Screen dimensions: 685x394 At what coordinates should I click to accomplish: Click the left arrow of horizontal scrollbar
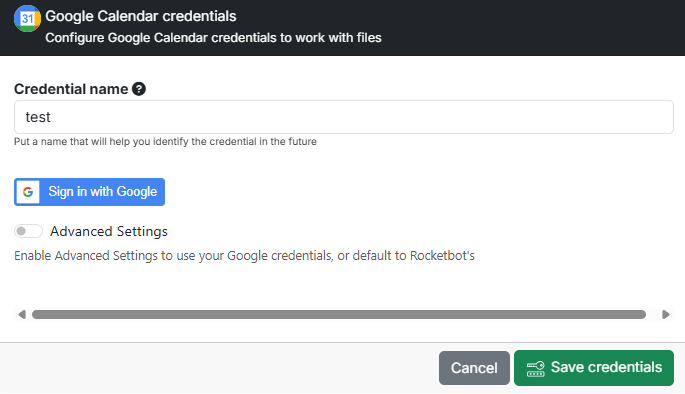coord(22,314)
